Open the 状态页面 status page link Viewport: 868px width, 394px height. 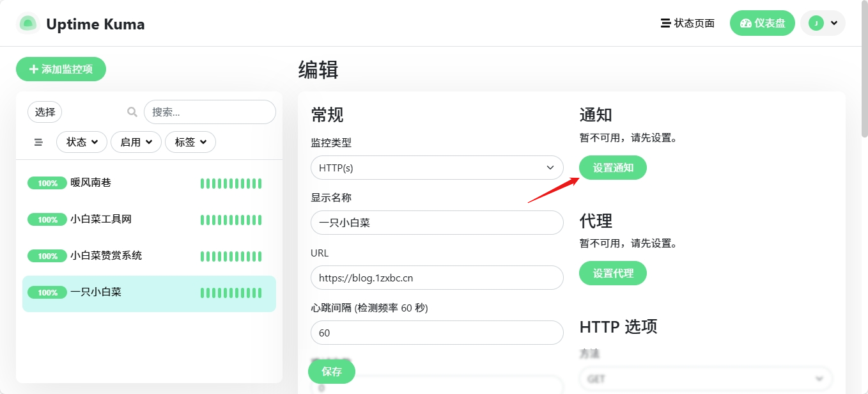pyautogui.click(x=688, y=23)
